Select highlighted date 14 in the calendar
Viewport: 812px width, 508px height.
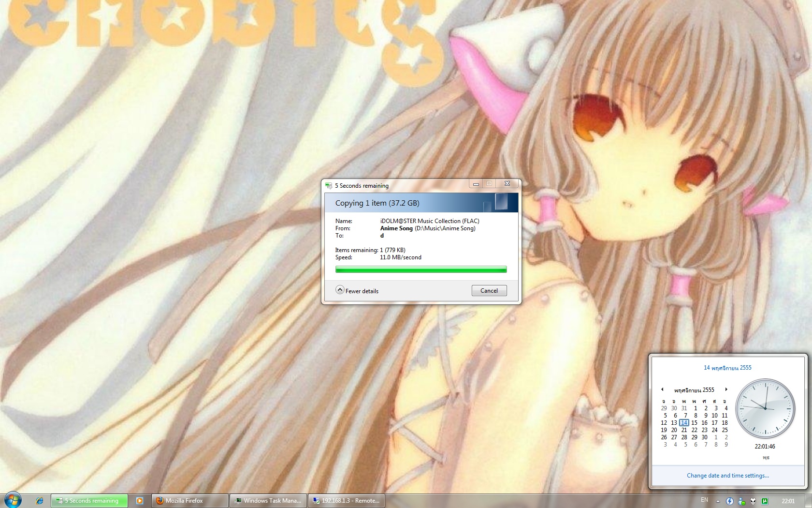pos(684,422)
